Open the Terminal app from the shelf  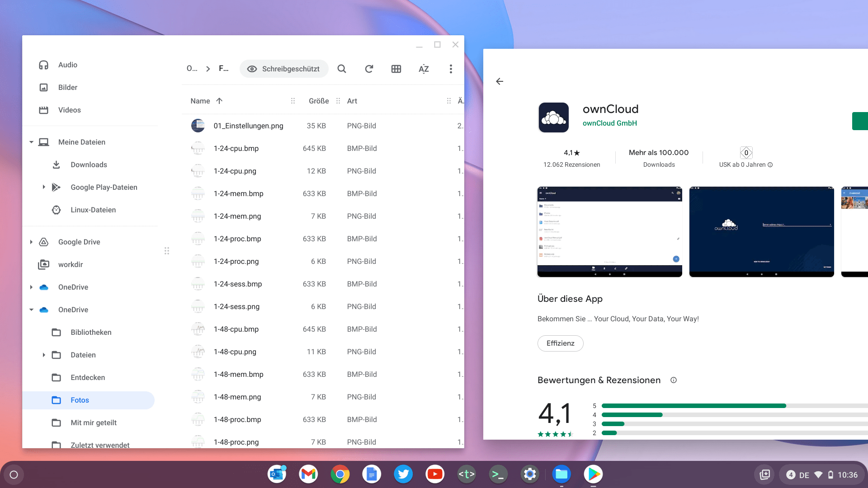(498, 474)
